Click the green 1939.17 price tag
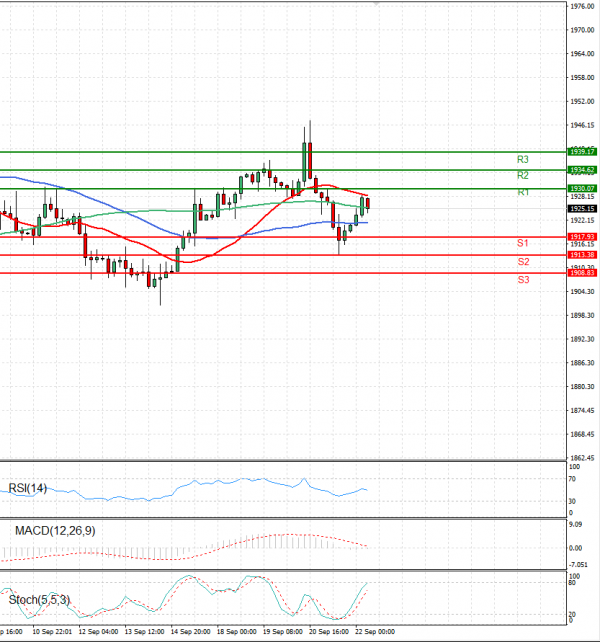This screenshot has height=642, width=600. click(582, 151)
